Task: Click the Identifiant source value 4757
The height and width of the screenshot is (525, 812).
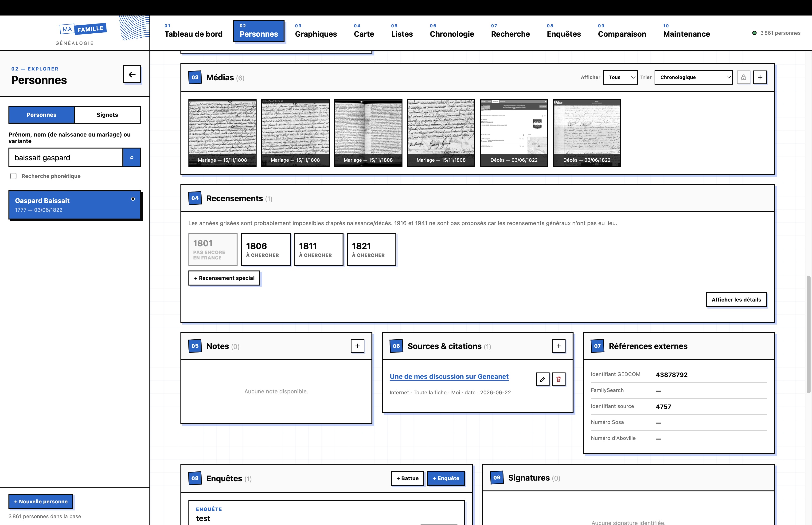Action: coord(663,407)
